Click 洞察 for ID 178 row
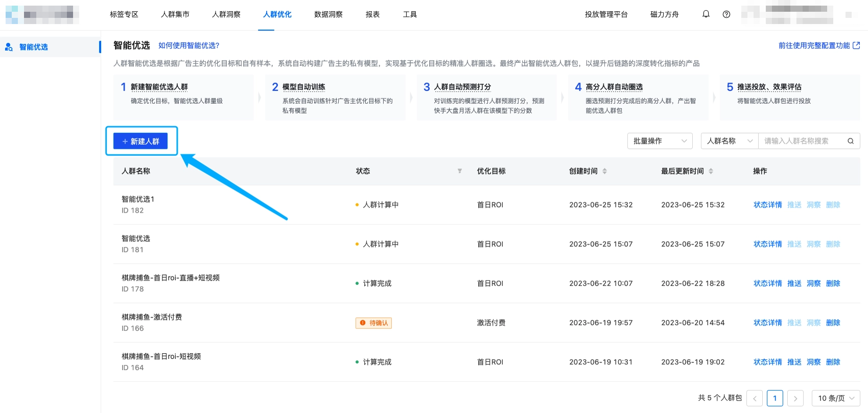 click(x=814, y=284)
